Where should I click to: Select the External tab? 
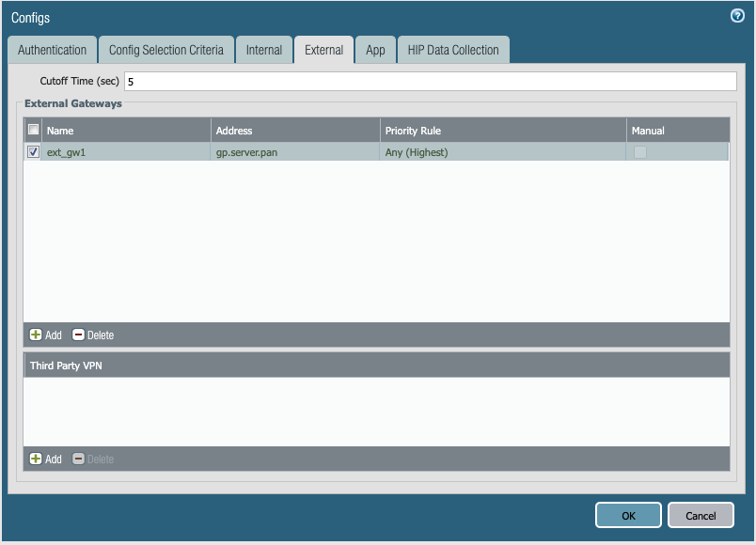point(323,50)
